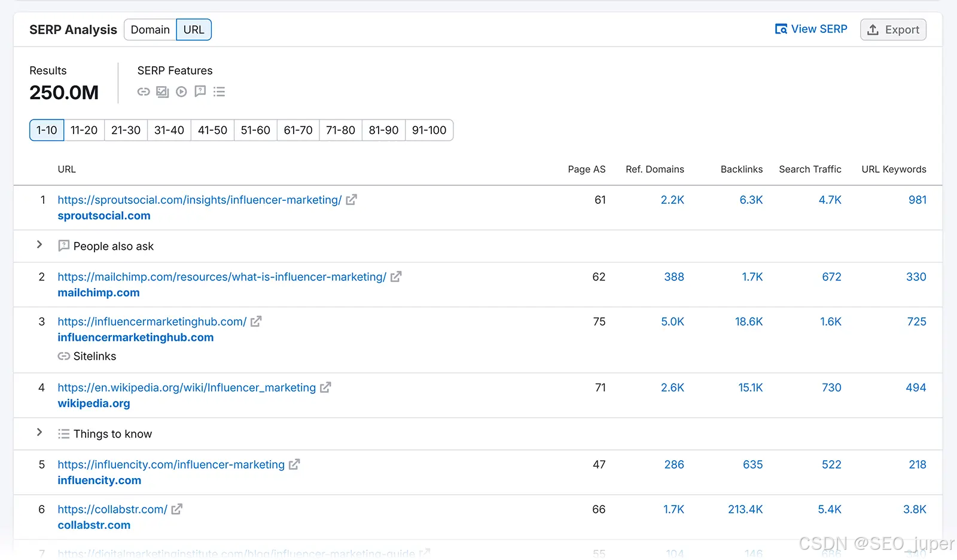Click mailchimp Backlinks value 1.7K
This screenshot has height=560, width=957.
[752, 277]
